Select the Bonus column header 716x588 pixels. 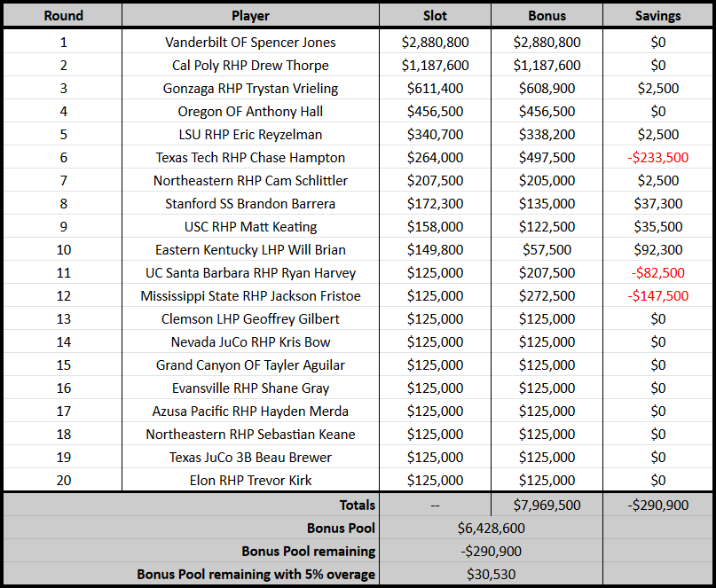[x=547, y=16]
